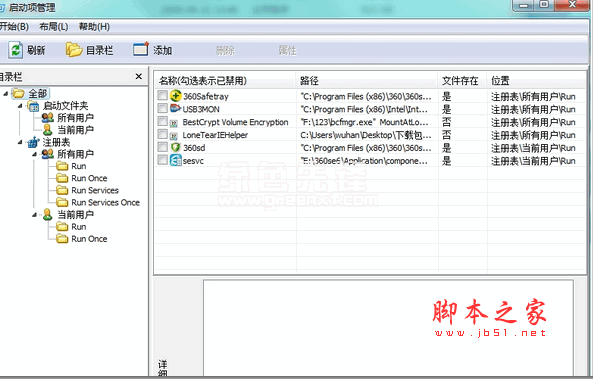Click the path of the 360sd entry
Viewport: 593px width, 379px height.
(x=366, y=148)
